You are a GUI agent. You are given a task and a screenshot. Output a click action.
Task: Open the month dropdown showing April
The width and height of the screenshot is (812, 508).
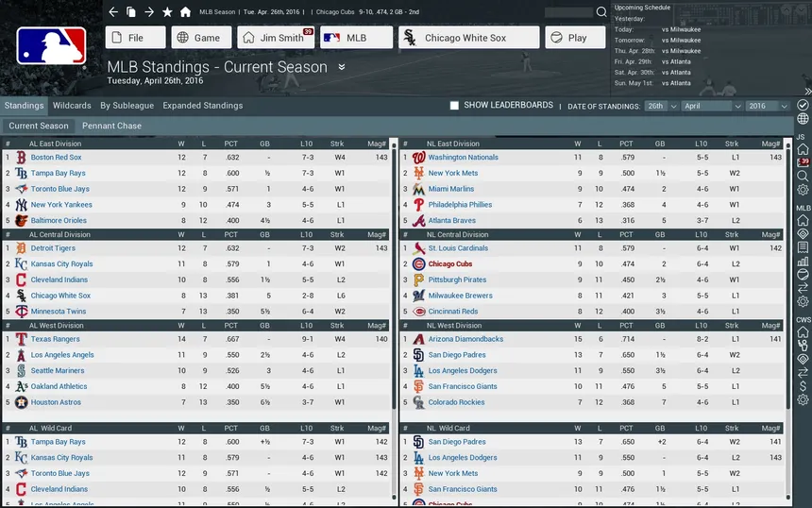712,106
